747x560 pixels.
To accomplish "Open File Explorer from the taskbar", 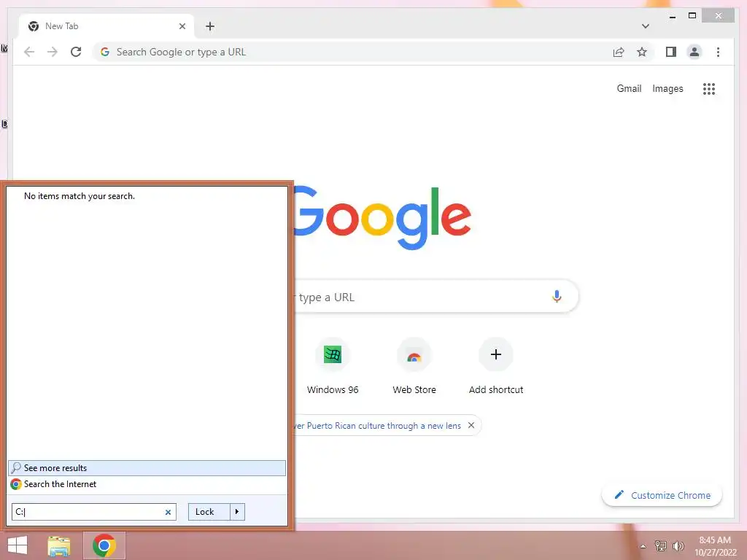I will pos(59,545).
